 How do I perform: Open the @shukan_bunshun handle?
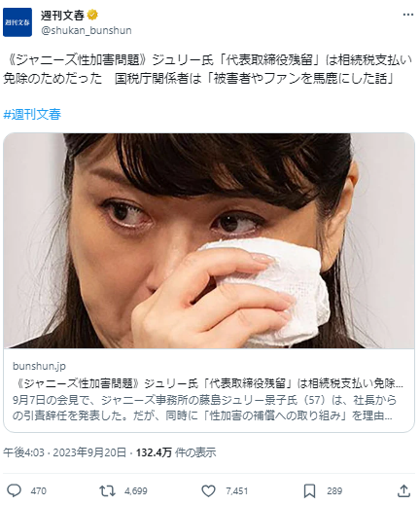(x=87, y=30)
